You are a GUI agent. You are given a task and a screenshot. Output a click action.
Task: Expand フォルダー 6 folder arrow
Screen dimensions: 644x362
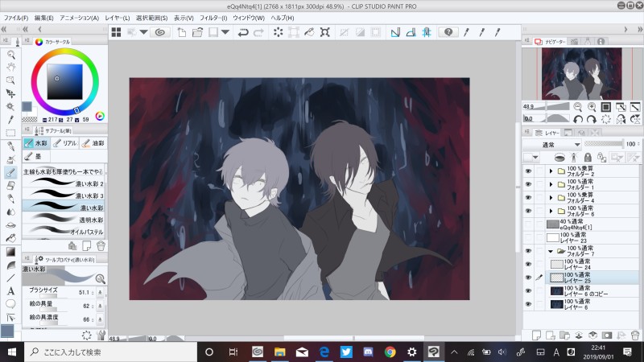tap(551, 211)
